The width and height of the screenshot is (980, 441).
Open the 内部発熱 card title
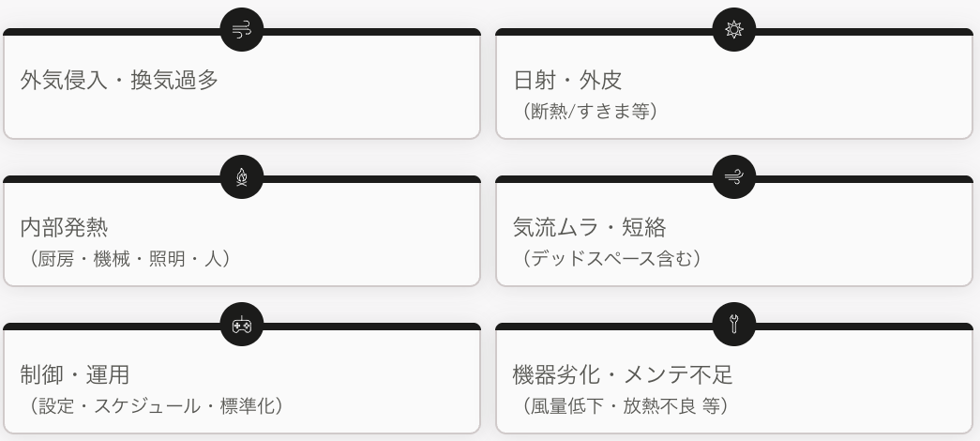tap(70, 228)
